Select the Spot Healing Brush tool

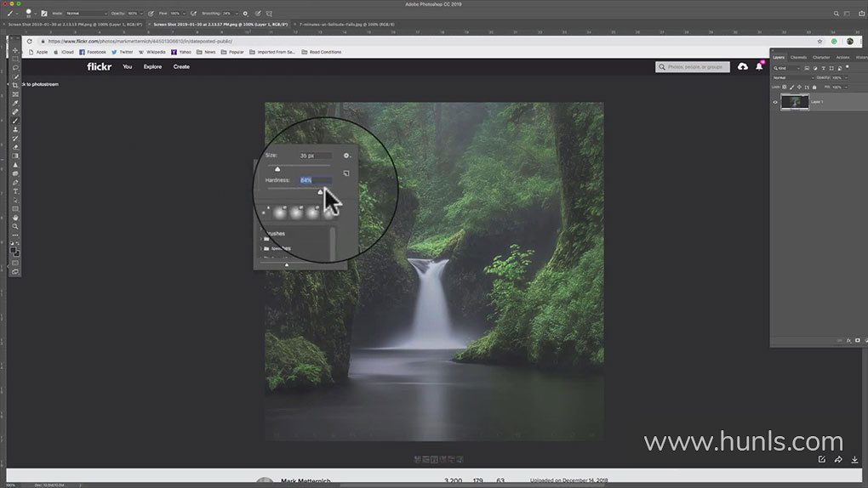(x=15, y=111)
